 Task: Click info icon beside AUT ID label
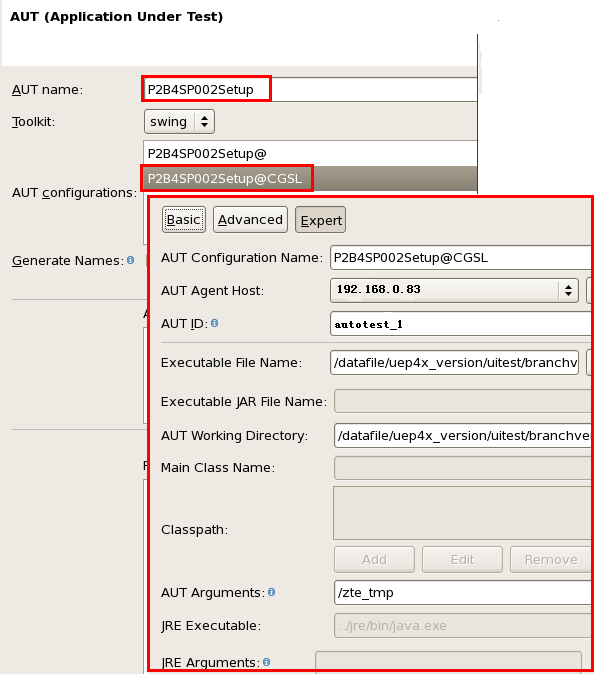(x=214, y=323)
